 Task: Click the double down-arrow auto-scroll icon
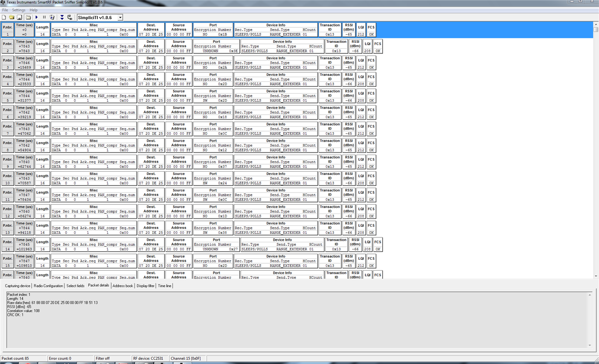(x=62, y=17)
